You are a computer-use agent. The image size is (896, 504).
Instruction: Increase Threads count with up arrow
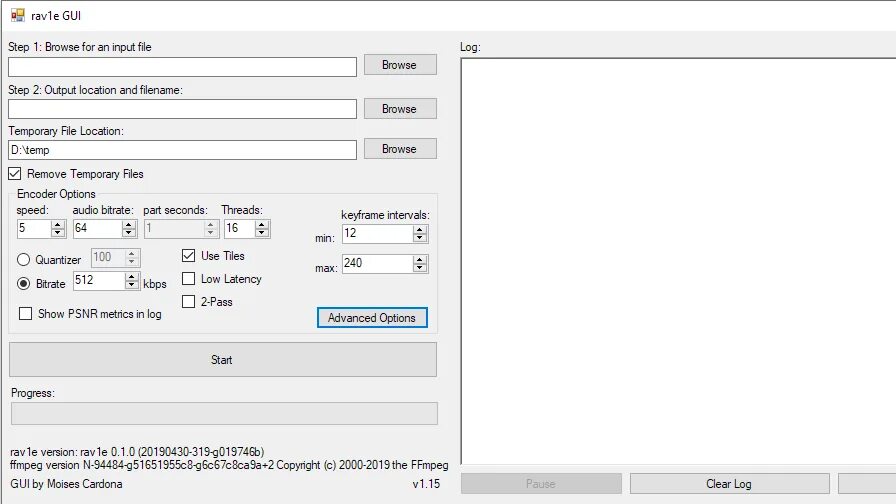pyautogui.click(x=262, y=225)
